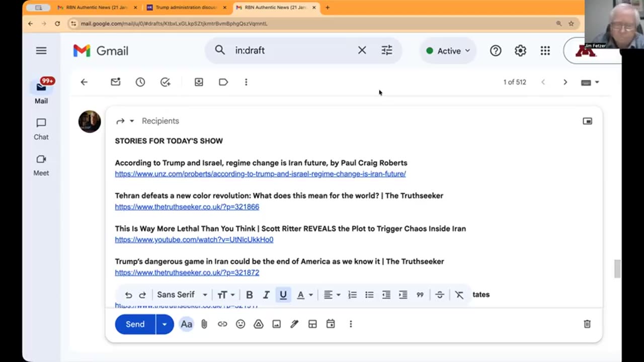Clear the in:draft search text
644x362 pixels.
pyautogui.click(x=362, y=50)
